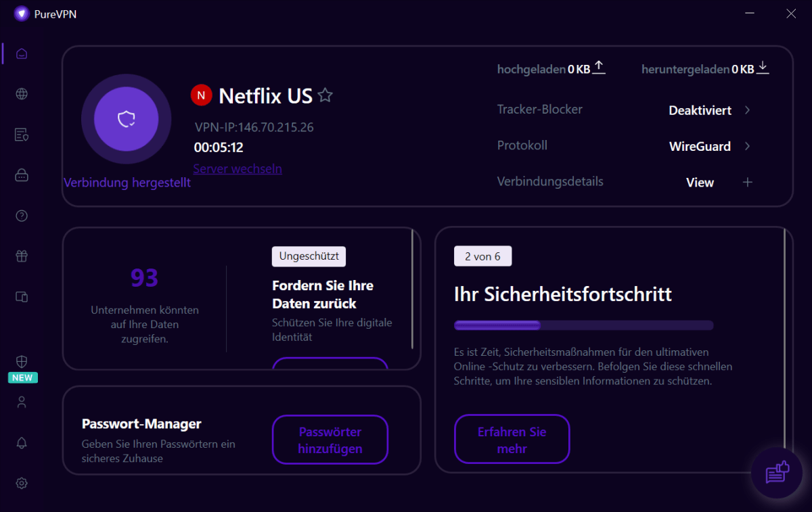Viewport: 812px width, 512px height.
Task: Open the notifications bell icon
Action: 22,443
